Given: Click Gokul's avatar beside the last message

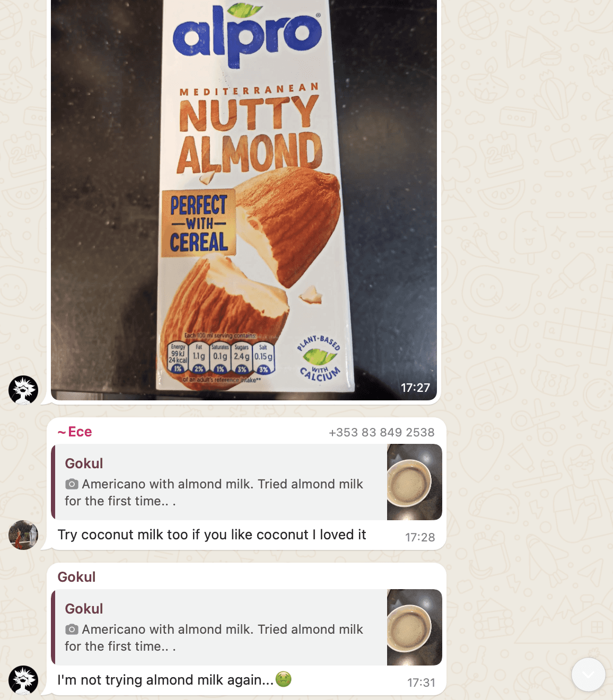Looking at the screenshot, I should [x=23, y=680].
